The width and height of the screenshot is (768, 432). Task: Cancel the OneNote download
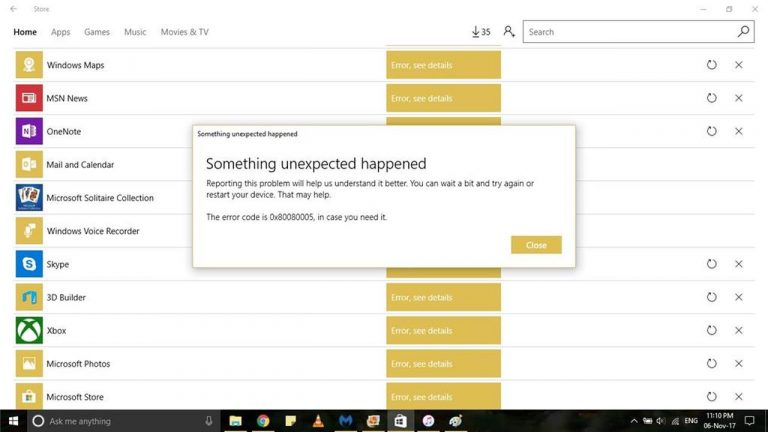[739, 131]
